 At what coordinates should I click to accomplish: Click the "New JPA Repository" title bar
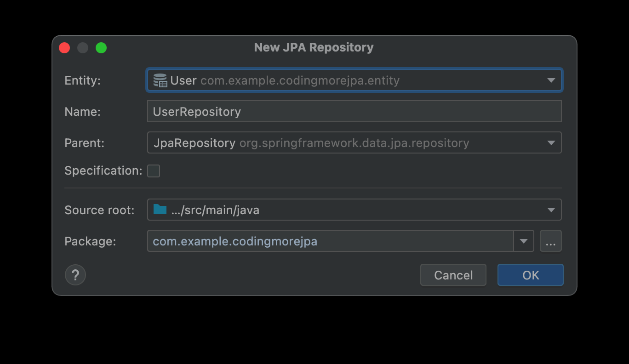coord(314,47)
